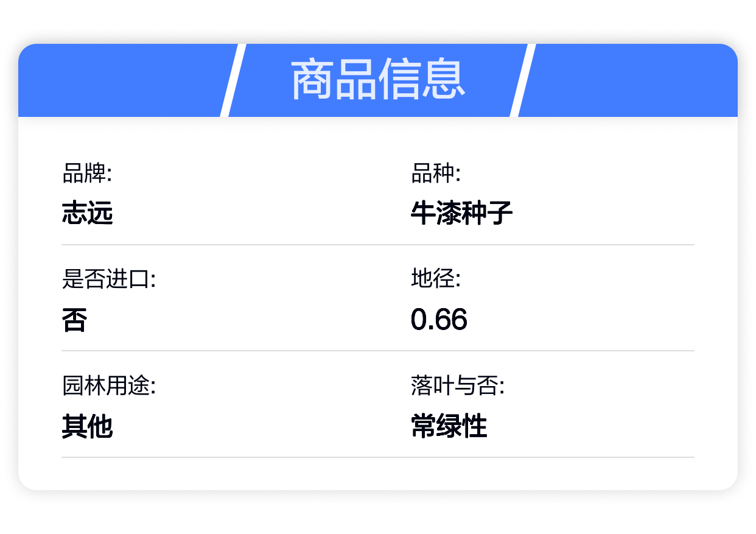Click the white slash right of 商品信息
Viewport: 756px width, 534px height.
click(523, 80)
